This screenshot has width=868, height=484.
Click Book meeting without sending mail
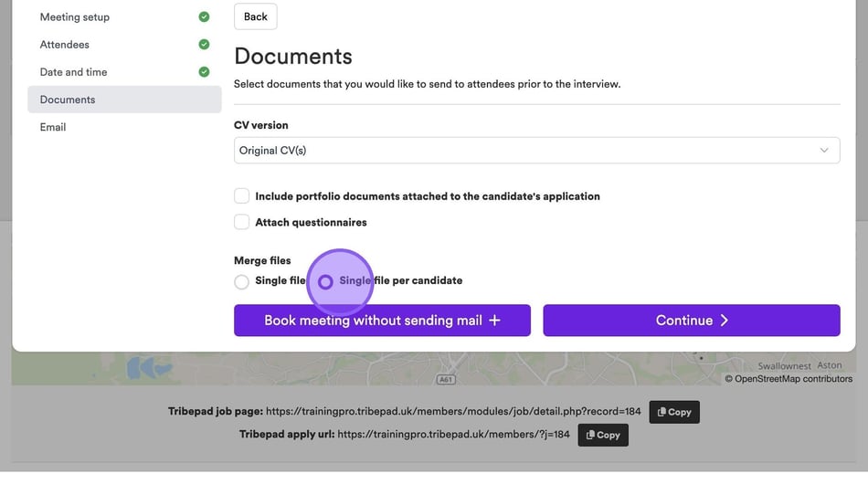373,321
